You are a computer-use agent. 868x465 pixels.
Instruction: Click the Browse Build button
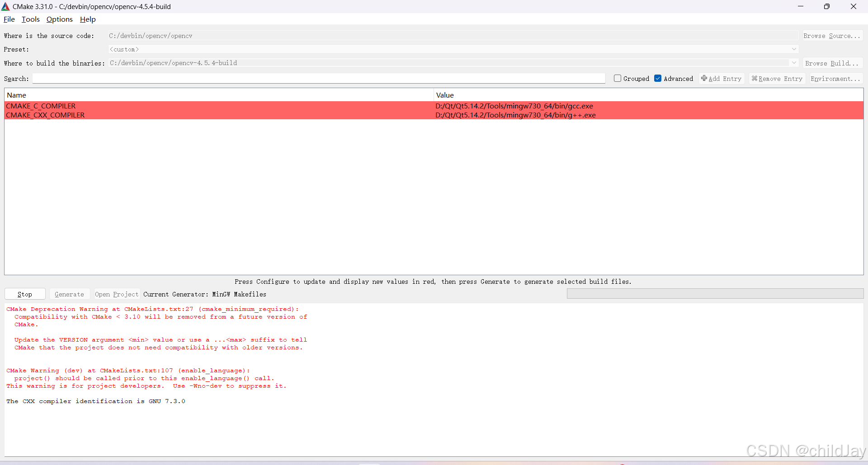click(x=832, y=63)
